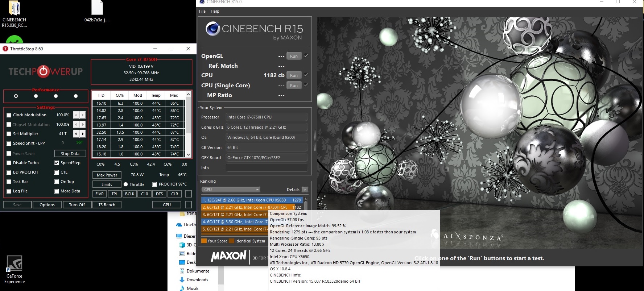
Task: Toggle the PROCHOT 97°C checkbox
Action: [x=155, y=184]
